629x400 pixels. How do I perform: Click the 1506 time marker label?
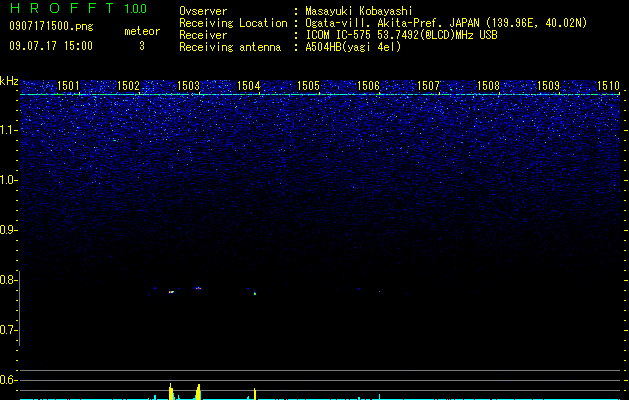click(368, 85)
